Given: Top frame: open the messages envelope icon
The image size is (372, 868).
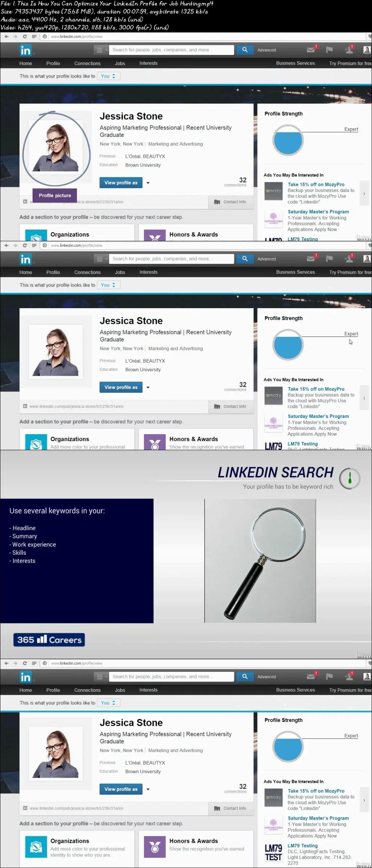Looking at the screenshot, I should [x=311, y=50].
